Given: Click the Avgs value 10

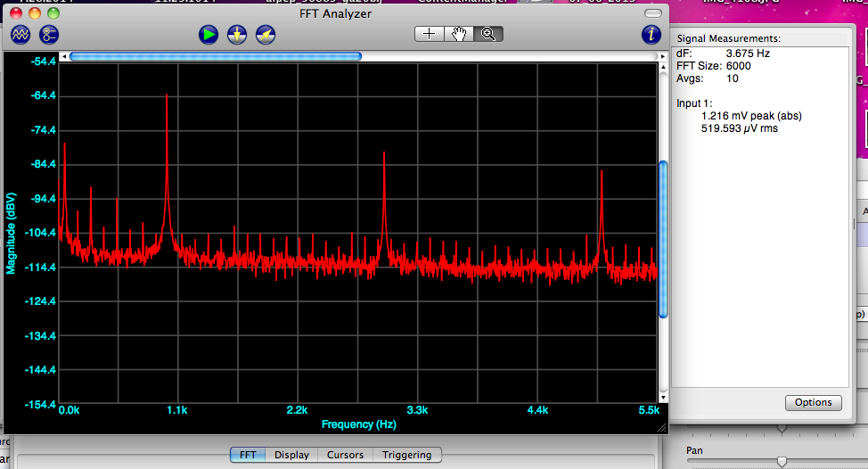Looking at the screenshot, I should click(x=733, y=78).
